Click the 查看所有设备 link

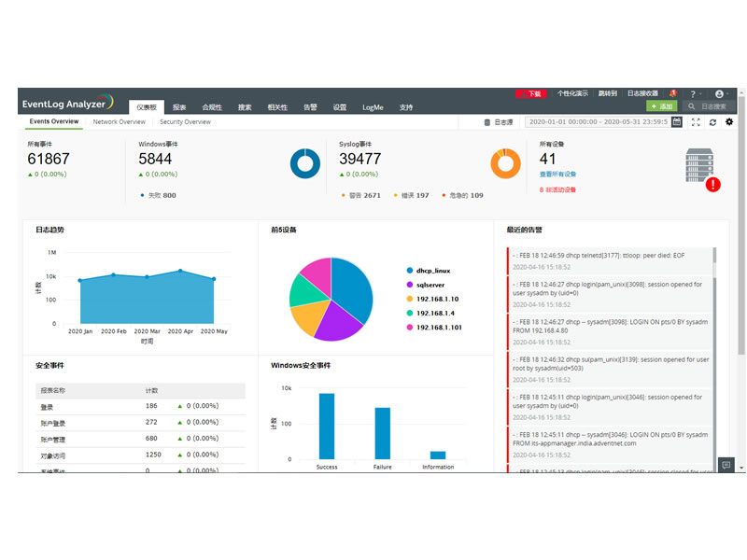point(557,175)
